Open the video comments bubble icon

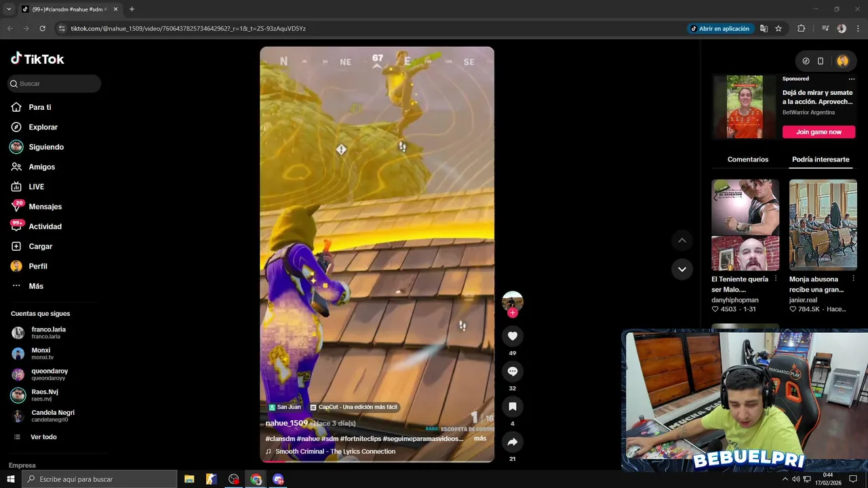513,371
